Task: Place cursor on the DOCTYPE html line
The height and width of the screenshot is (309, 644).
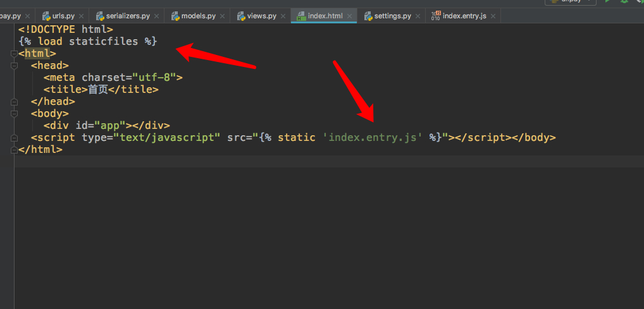Action: [65, 30]
